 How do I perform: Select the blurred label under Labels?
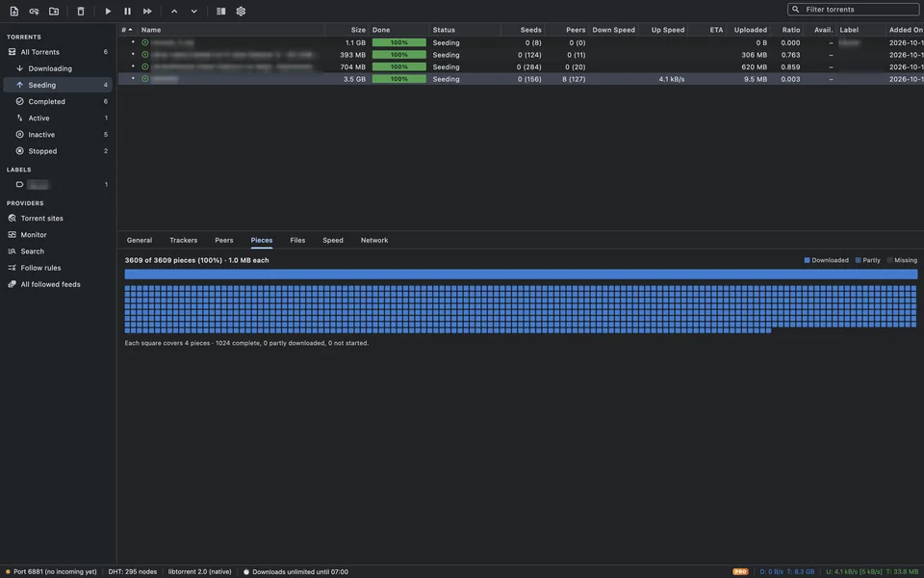coord(57,185)
